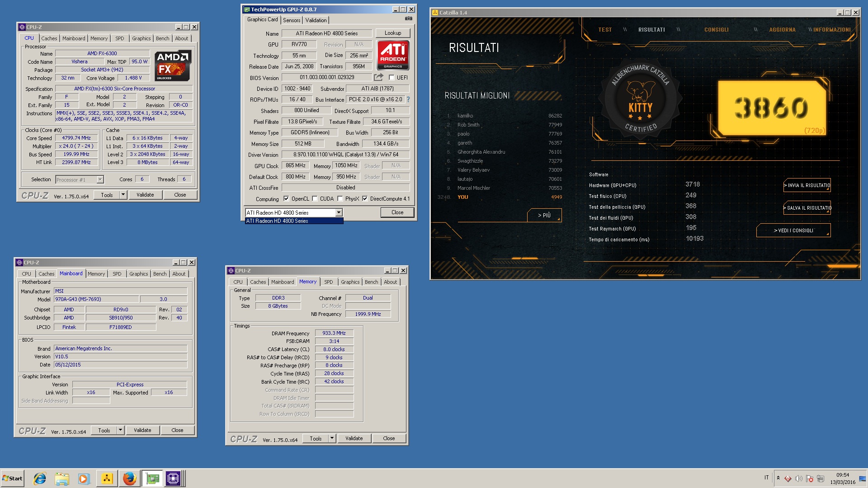Open the TEST menu in Catzilla
Screen dimensions: 868x488
tap(605, 30)
